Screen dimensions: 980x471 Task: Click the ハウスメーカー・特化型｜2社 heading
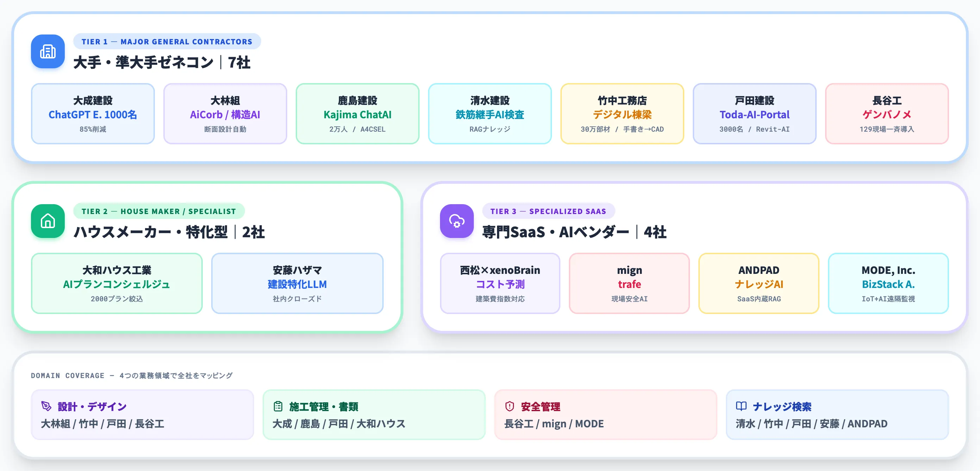coord(169,232)
